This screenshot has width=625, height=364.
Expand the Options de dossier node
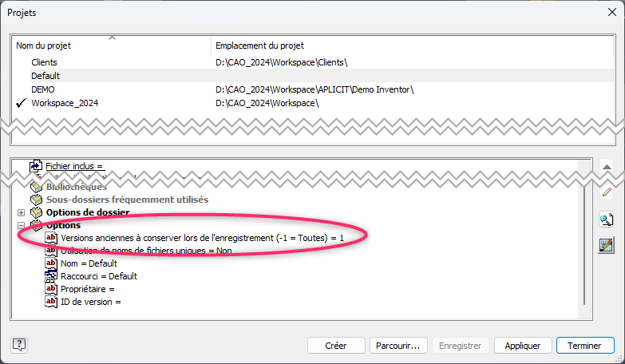point(21,212)
